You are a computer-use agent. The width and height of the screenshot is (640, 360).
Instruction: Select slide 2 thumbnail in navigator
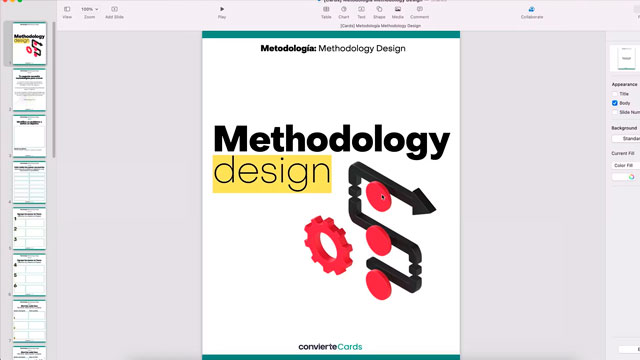(29, 90)
